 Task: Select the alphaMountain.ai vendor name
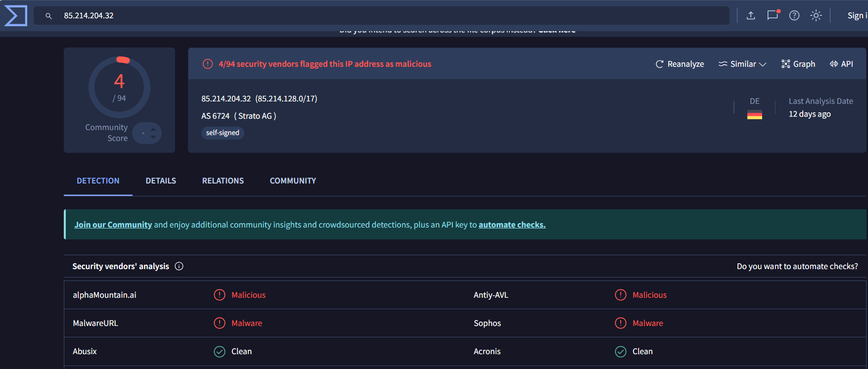pyautogui.click(x=104, y=295)
